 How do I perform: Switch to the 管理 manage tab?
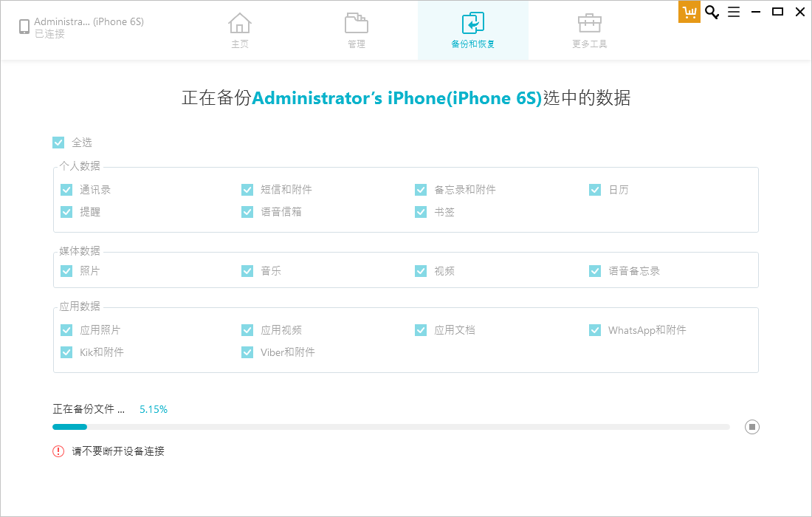pyautogui.click(x=357, y=30)
